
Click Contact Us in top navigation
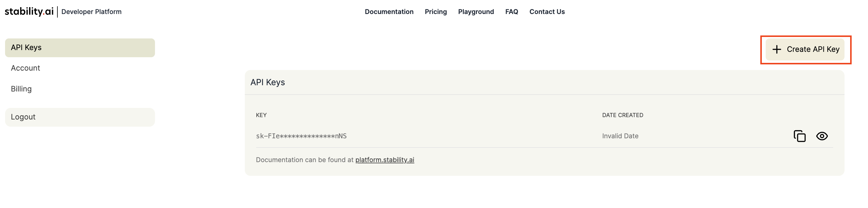547,12
